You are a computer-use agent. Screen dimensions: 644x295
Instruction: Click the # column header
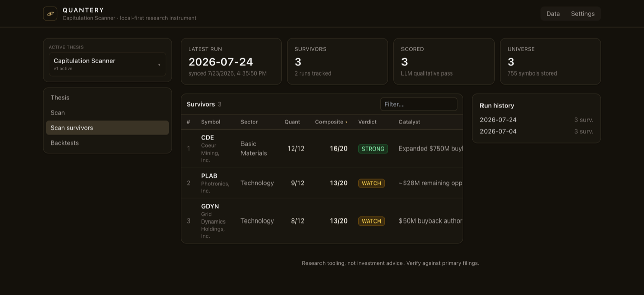pos(188,122)
